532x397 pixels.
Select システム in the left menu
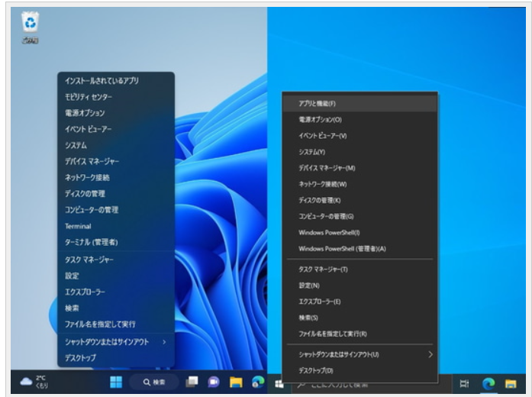pyautogui.click(x=116, y=145)
